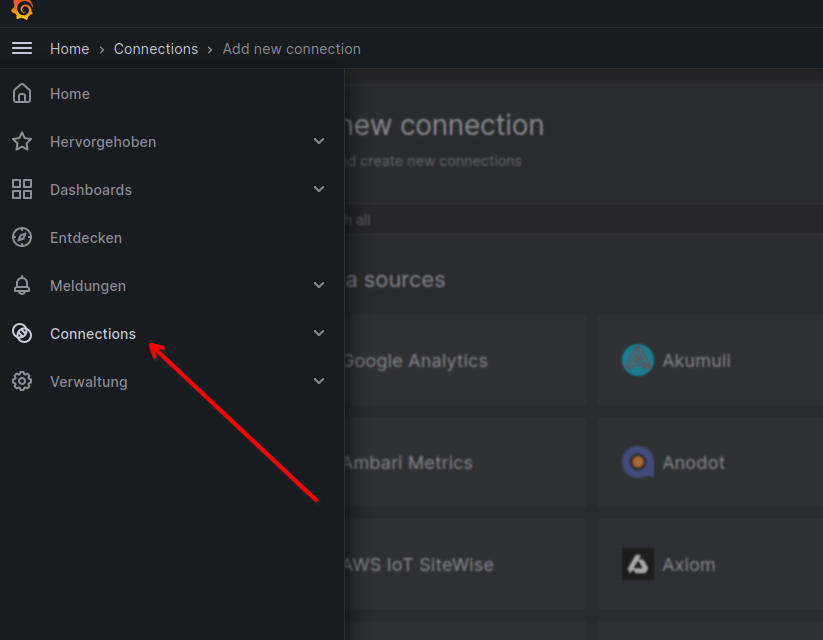Click the Connections breadcrumb link
The image size is (823, 640).
pos(156,49)
